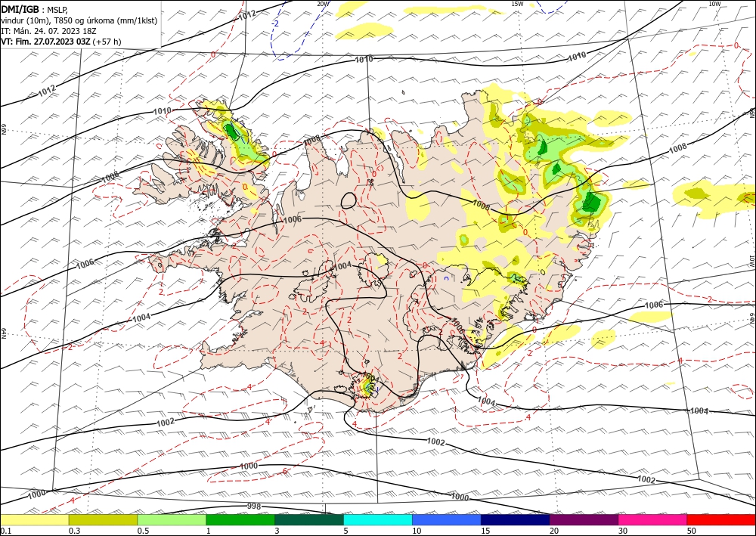Click the '10' legend value
The image size is (756, 536).
[417, 531]
